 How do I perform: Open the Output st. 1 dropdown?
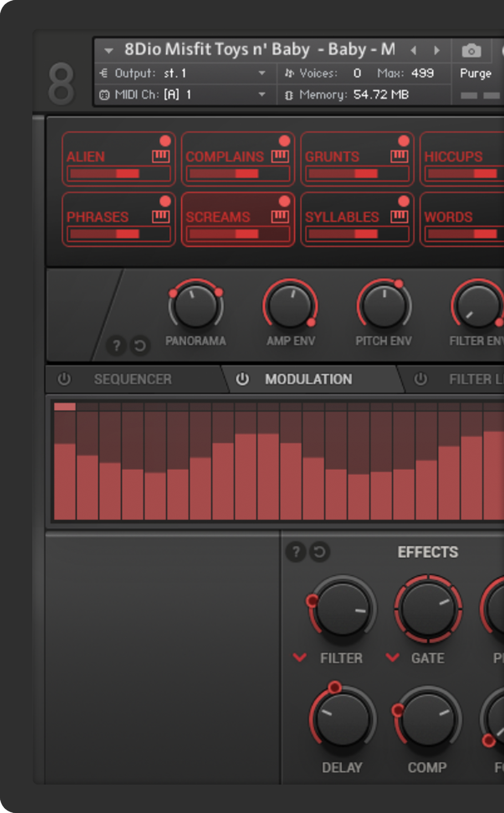click(262, 73)
